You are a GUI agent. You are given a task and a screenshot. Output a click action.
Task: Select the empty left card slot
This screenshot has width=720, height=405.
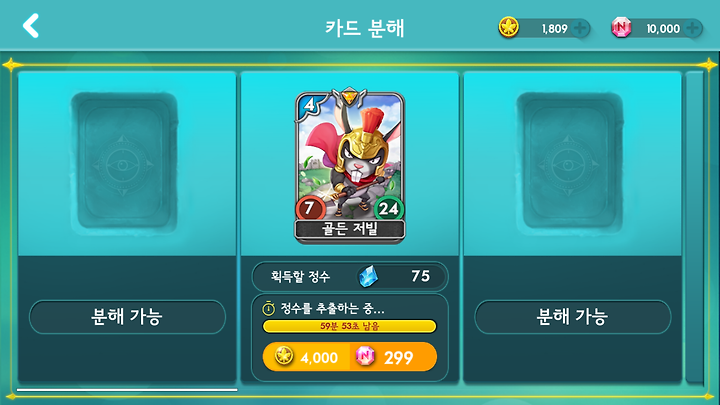point(124,161)
